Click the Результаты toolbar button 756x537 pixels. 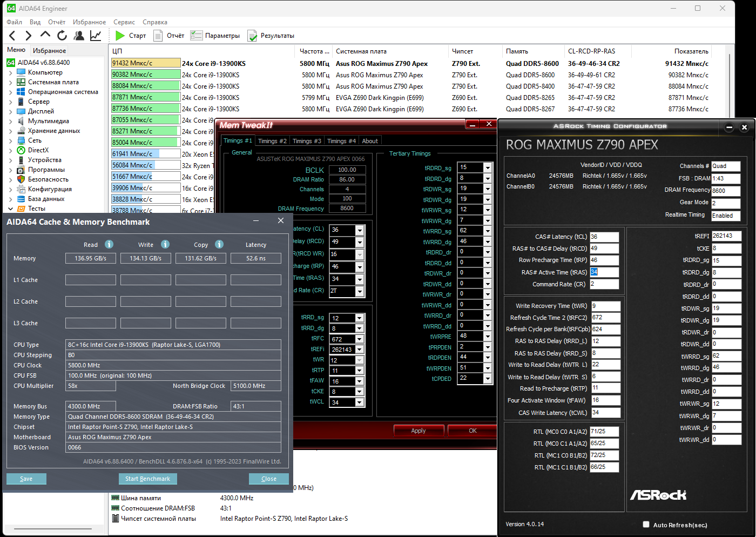pyautogui.click(x=271, y=36)
